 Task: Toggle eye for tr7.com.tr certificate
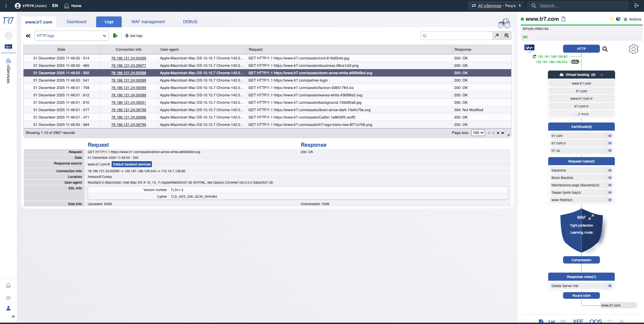[610, 143]
